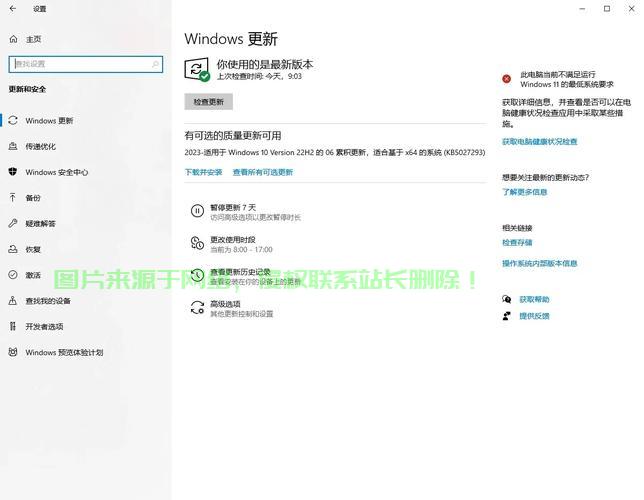This screenshot has height=500, width=644.
Task: Click the 提供反馈 link text
Action: [x=534, y=316]
